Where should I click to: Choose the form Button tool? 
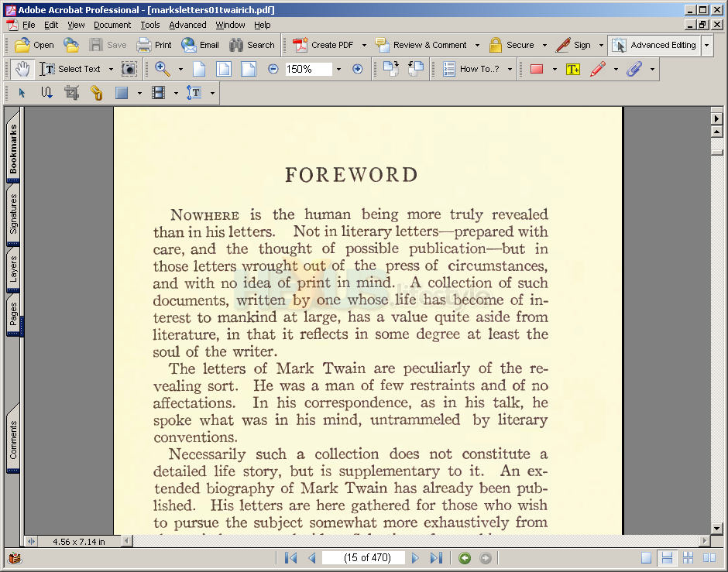tap(122, 93)
